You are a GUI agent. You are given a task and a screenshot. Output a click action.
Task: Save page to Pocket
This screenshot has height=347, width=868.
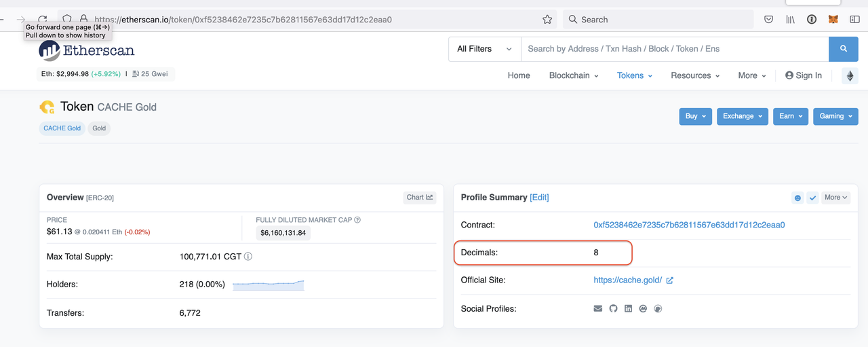pyautogui.click(x=768, y=20)
